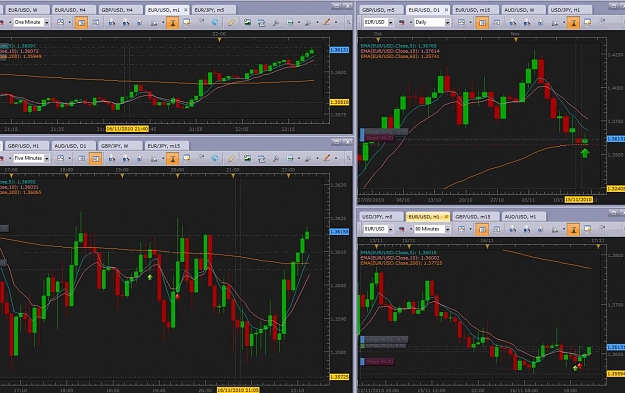Open chart type icon in Daily chart toolbar
Viewport: 625px width, 393px height.
[x=461, y=23]
